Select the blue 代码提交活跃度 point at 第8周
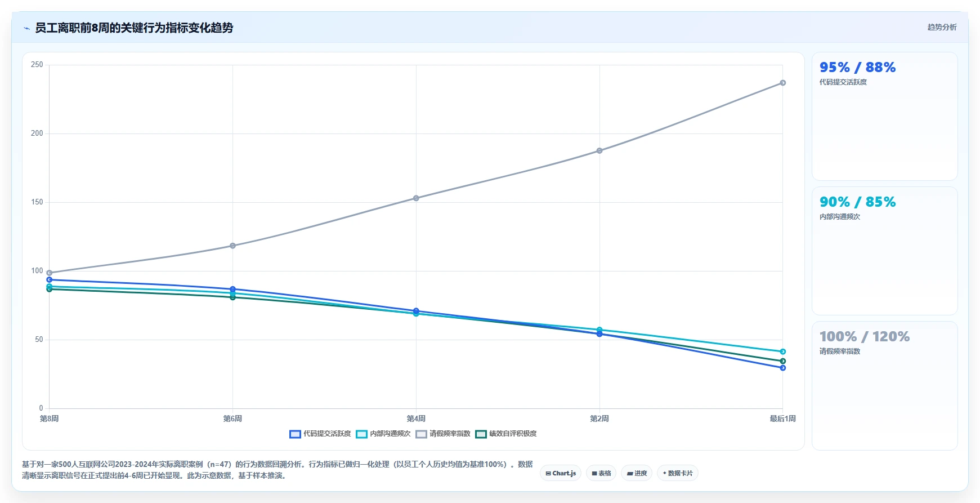This screenshot has width=980, height=503. click(x=50, y=279)
